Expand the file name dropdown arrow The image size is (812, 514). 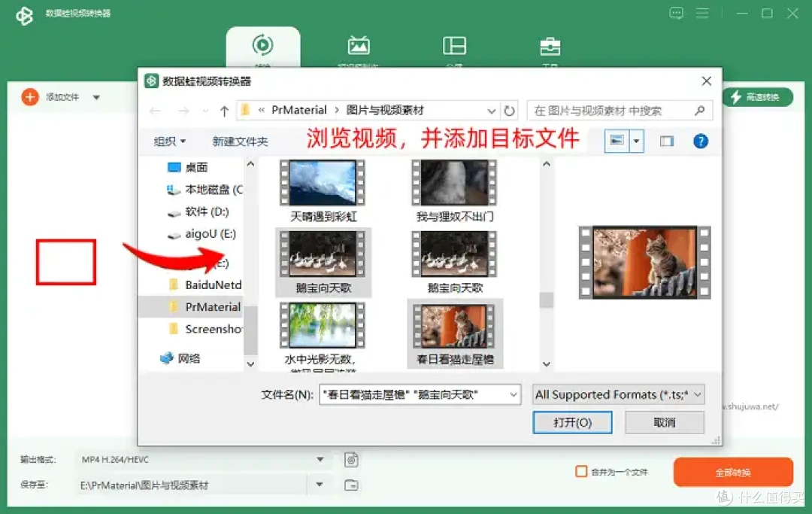pyautogui.click(x=514, y=394)
